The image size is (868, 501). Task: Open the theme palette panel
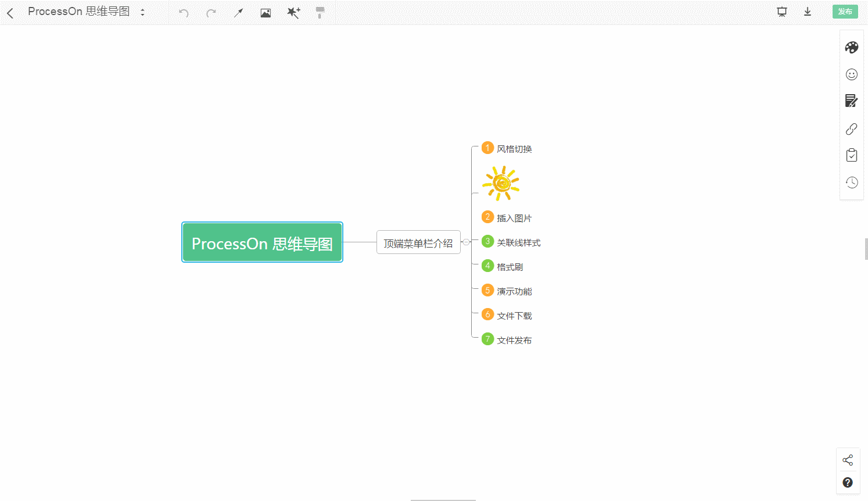tap(851, 47)
